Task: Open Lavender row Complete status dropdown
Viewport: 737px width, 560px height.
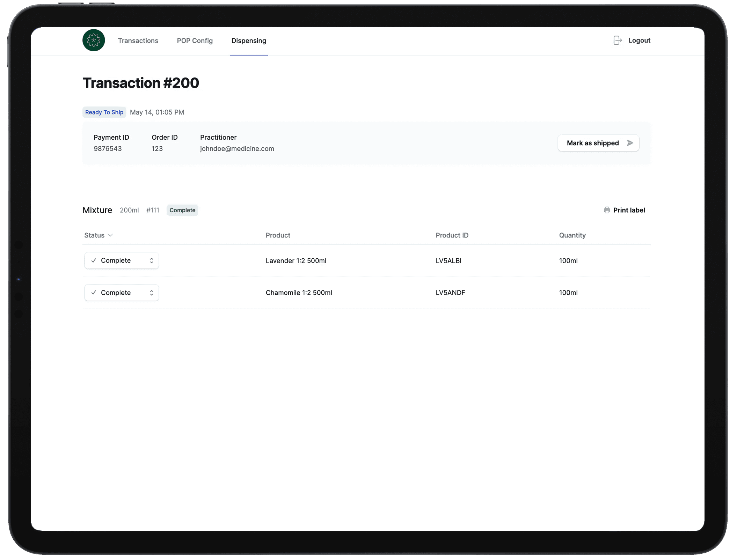Action: pyautogui.click(x=121, y=260)
